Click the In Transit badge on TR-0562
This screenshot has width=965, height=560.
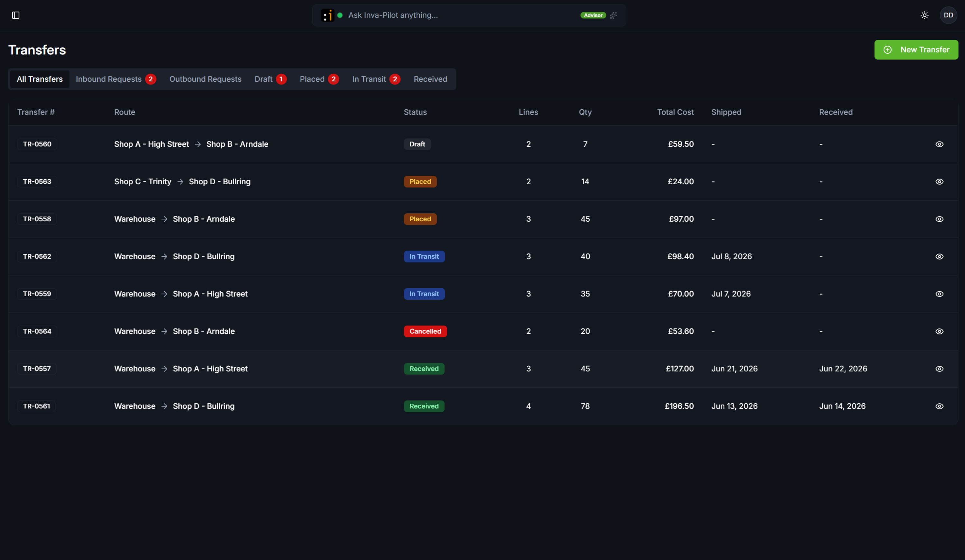[424, 256]
